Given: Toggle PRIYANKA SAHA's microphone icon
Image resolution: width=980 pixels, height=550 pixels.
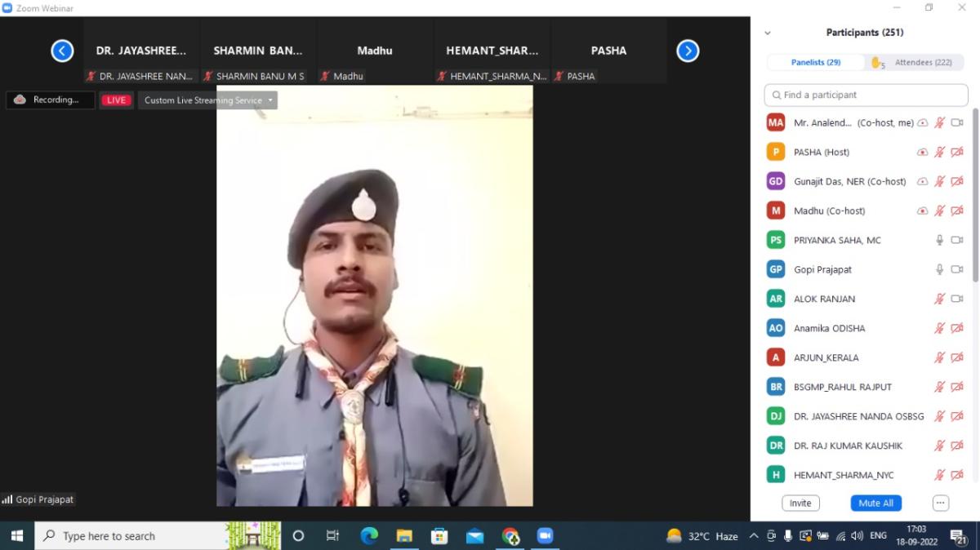Looking at the screenshot, I should [x=940, y=240].
